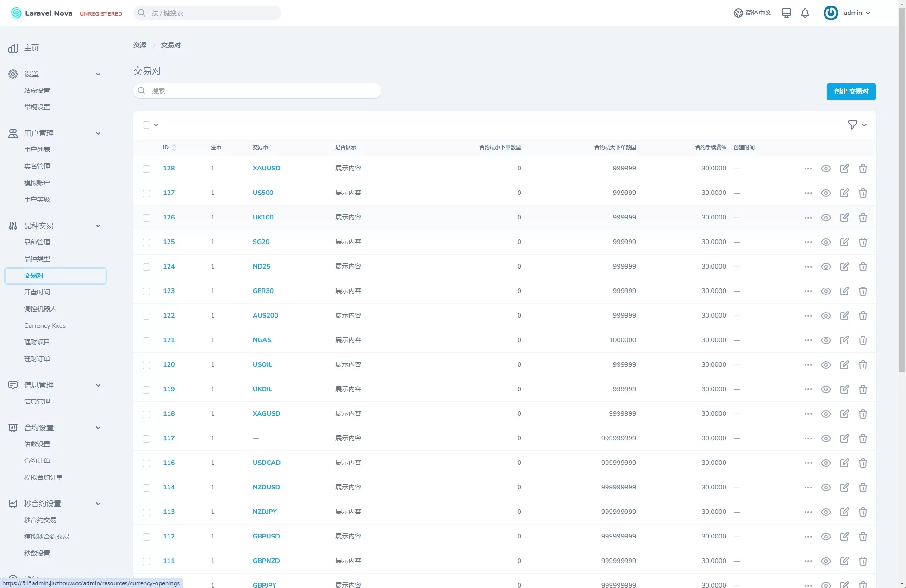Click edit pencil icon for USOIL row
This screenshot has width=906, height=588.
click(844, 365)
